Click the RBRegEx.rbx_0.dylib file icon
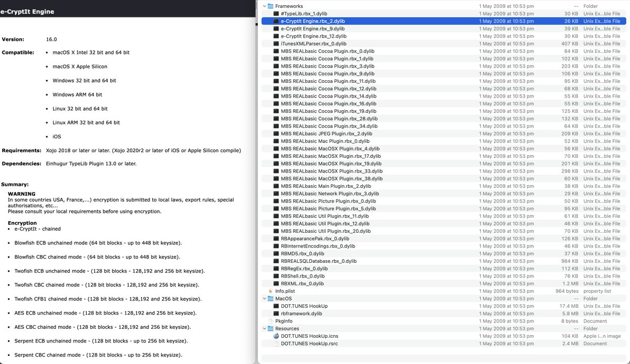Image resolution: width=630 pixels, height=364 pixels. tap(276, 269)
